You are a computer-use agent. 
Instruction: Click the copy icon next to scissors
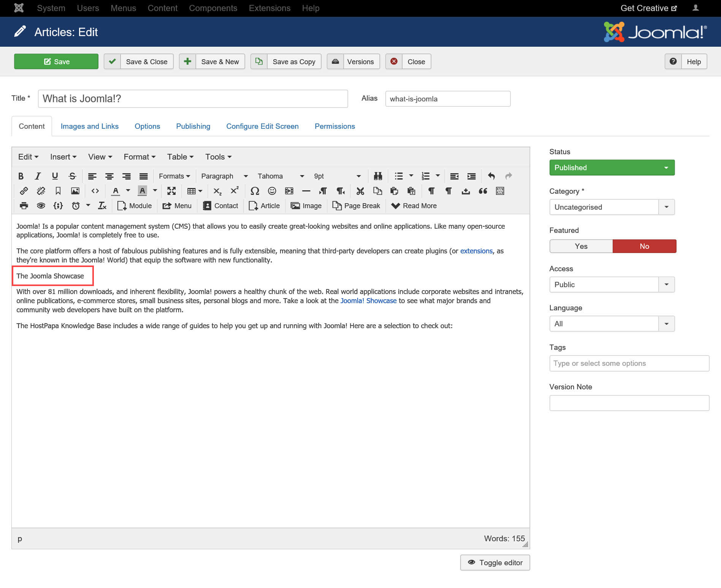coord(377,191)
